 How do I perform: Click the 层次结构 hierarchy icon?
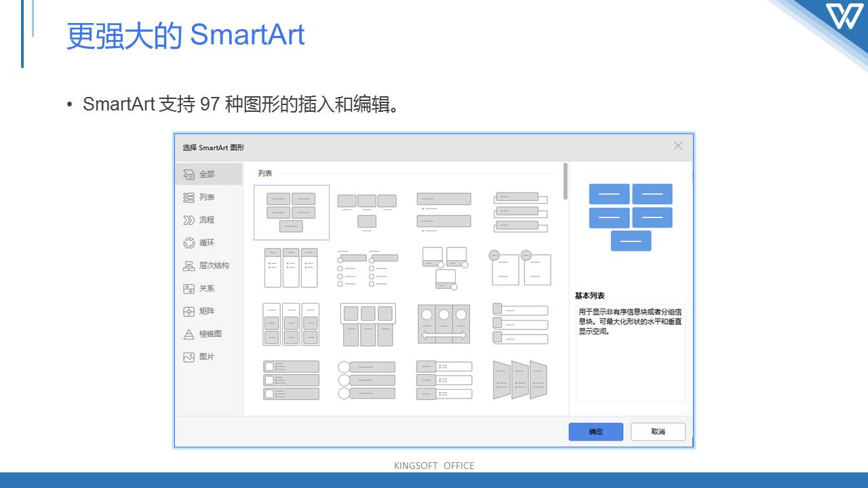pos(189,266)
